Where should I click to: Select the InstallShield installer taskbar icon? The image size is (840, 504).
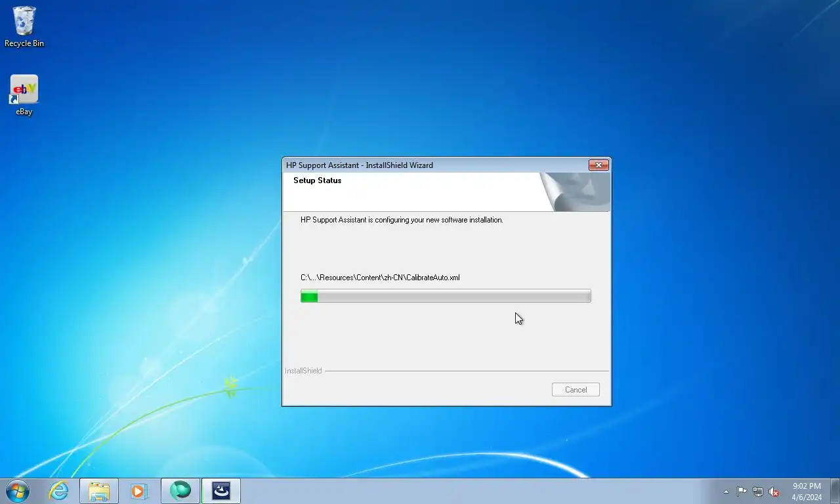tap(221, 491)
